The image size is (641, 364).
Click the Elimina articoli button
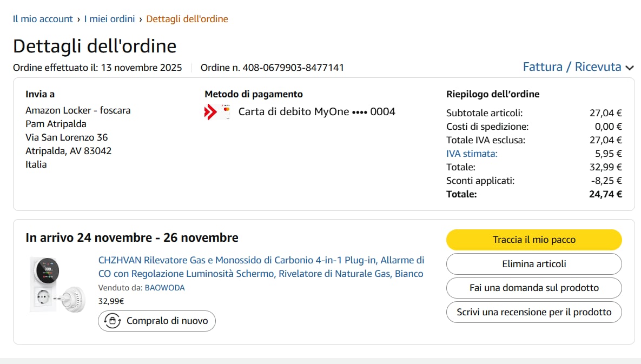[x=534, y=264]
